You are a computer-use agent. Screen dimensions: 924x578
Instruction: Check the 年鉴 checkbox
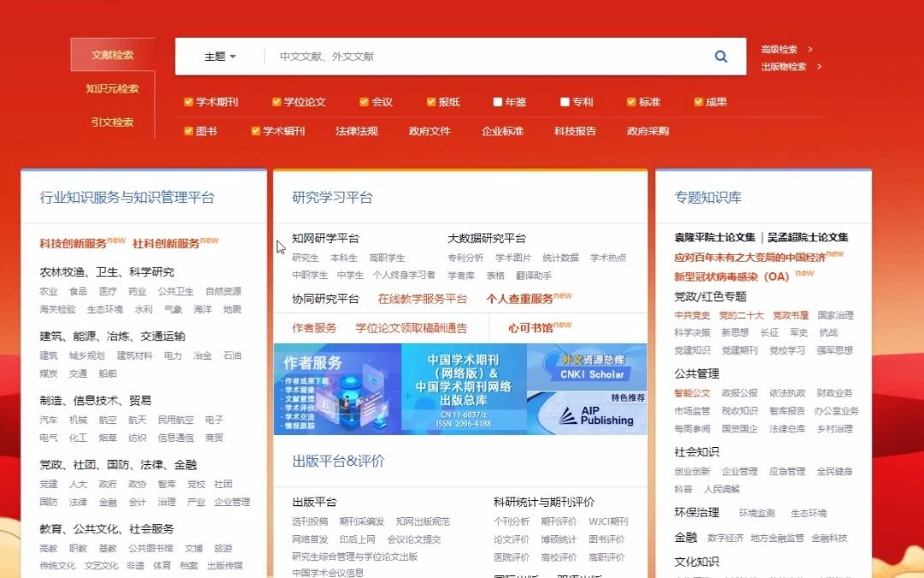499,101
